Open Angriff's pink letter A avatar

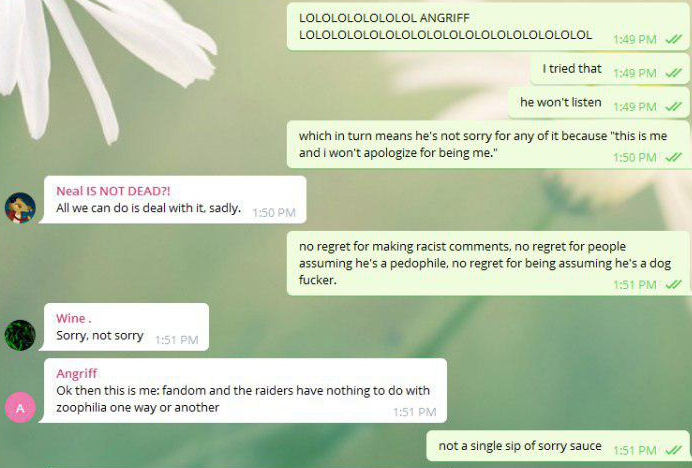click(20, 407)
